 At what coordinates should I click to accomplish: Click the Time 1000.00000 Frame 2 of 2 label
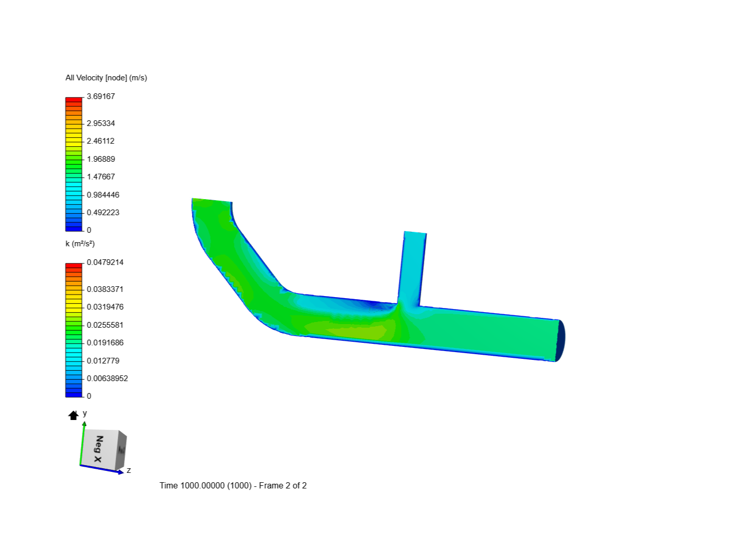tap(233, 486)
